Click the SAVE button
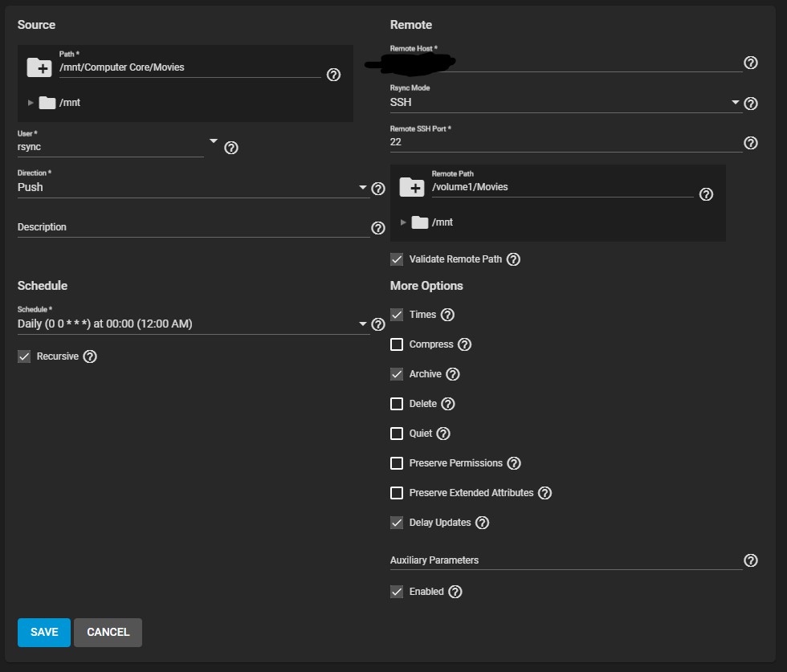This screenshot has width=787, height=672. [44, 633]
